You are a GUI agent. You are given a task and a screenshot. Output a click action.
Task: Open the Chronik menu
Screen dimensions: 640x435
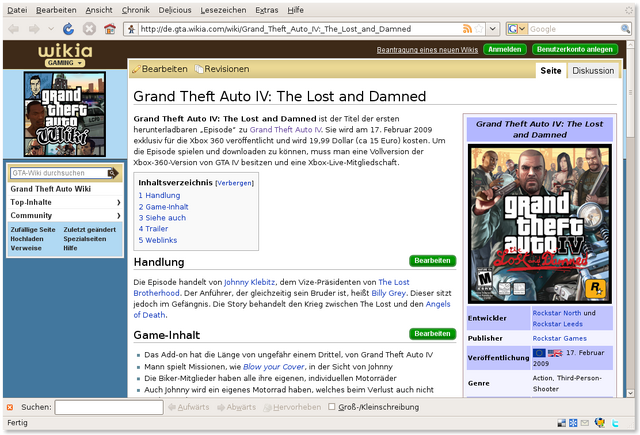coord(136,10)
